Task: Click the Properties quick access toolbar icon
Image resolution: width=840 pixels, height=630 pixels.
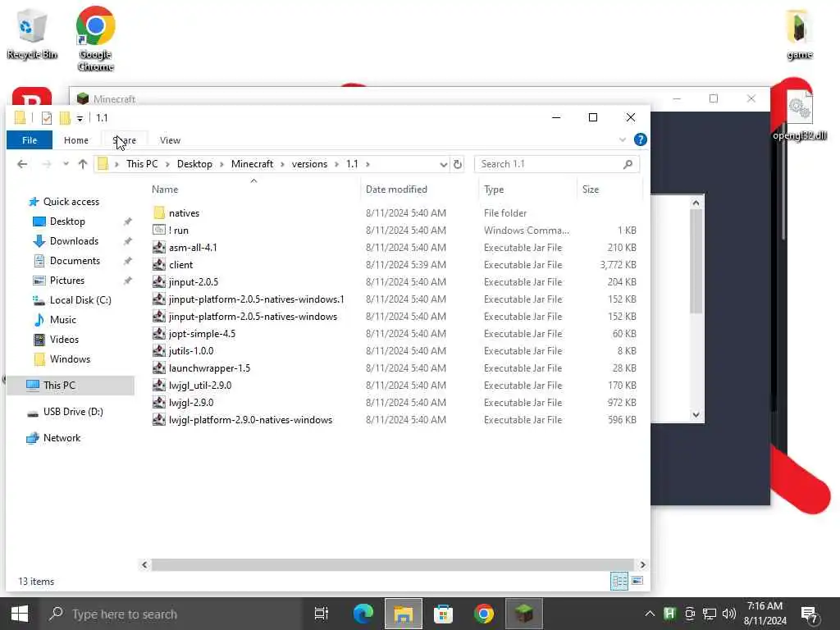Action: [x=47, y=118]
